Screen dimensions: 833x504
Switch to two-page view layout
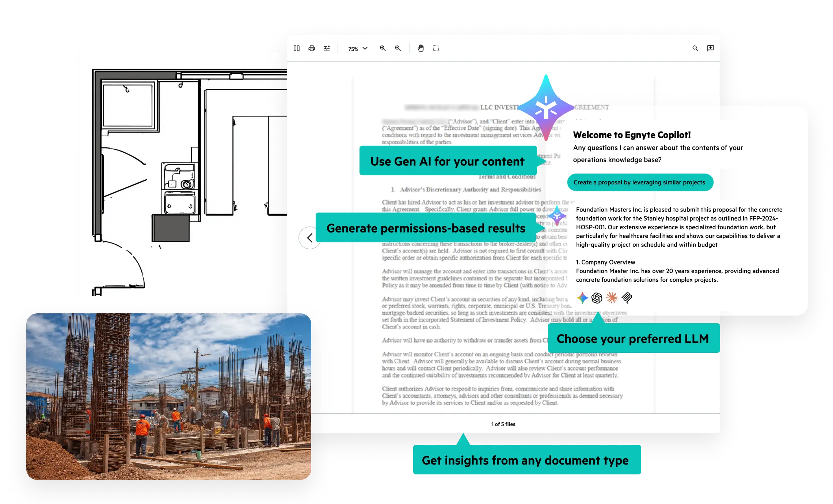pos(297,48)
